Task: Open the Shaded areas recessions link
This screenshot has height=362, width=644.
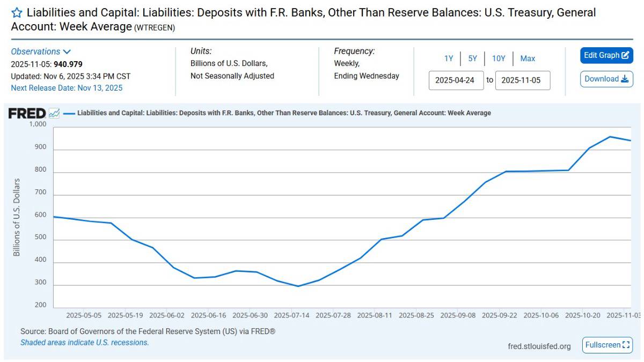Action: 84,342
